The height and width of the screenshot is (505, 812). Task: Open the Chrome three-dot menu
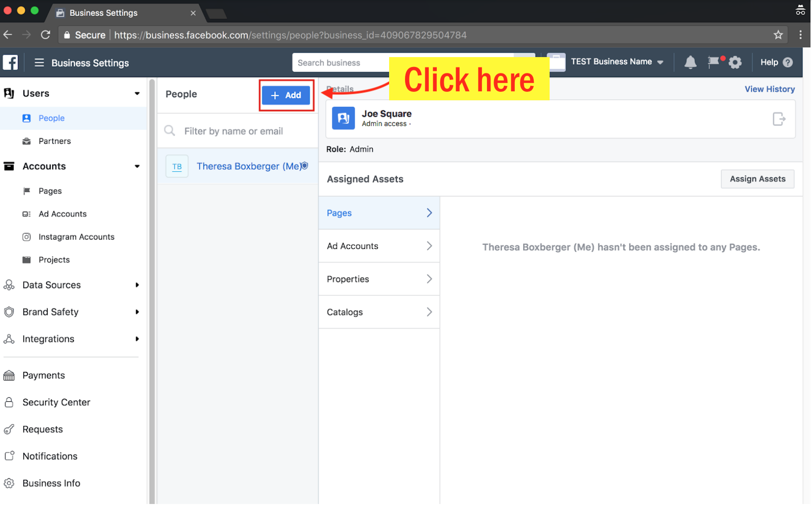click(x=802, y=35)
